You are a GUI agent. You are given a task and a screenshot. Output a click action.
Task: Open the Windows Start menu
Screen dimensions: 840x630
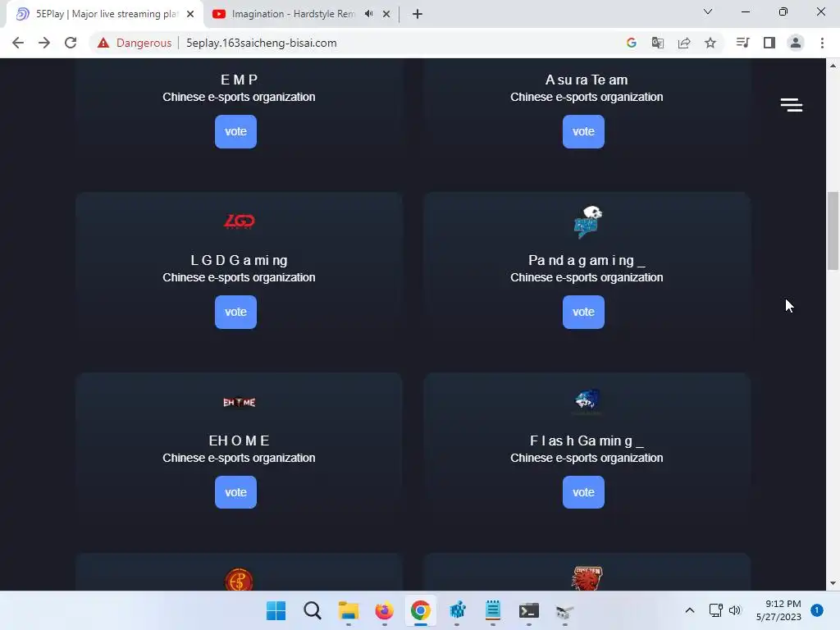pyautogui.click(x=276, y=610)
